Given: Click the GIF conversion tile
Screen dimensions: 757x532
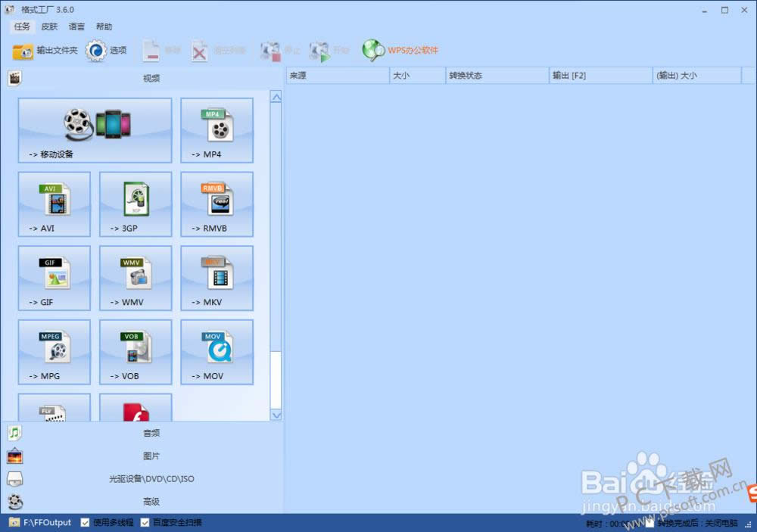Looking at the screenshot, I should [54, 278].
